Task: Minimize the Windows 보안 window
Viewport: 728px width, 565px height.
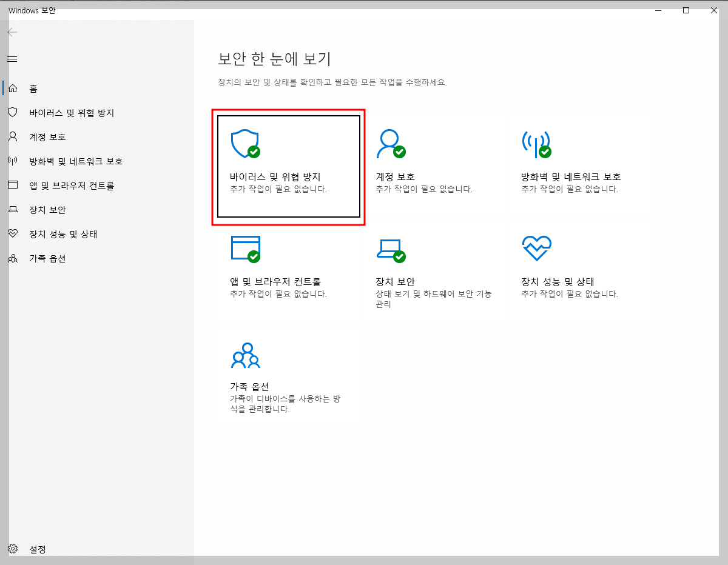Action: pyautogui.click(x=658, y=10)
